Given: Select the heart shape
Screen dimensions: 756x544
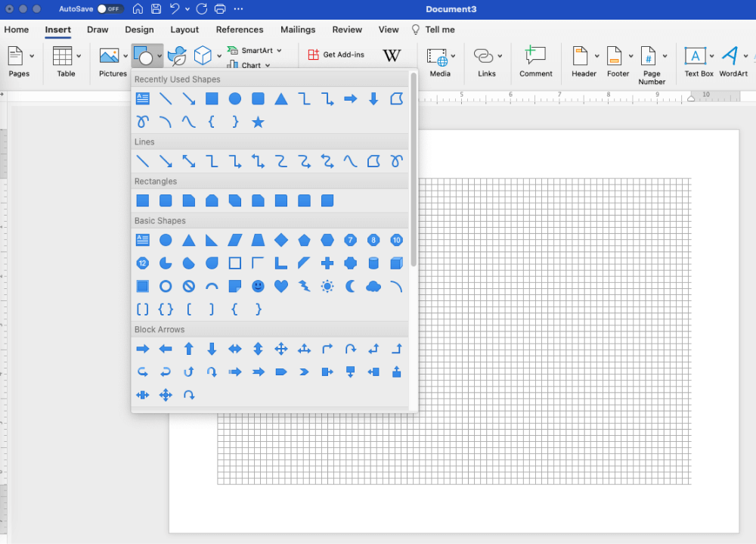Looking at the screenshot, I should (x=280, y=286).
